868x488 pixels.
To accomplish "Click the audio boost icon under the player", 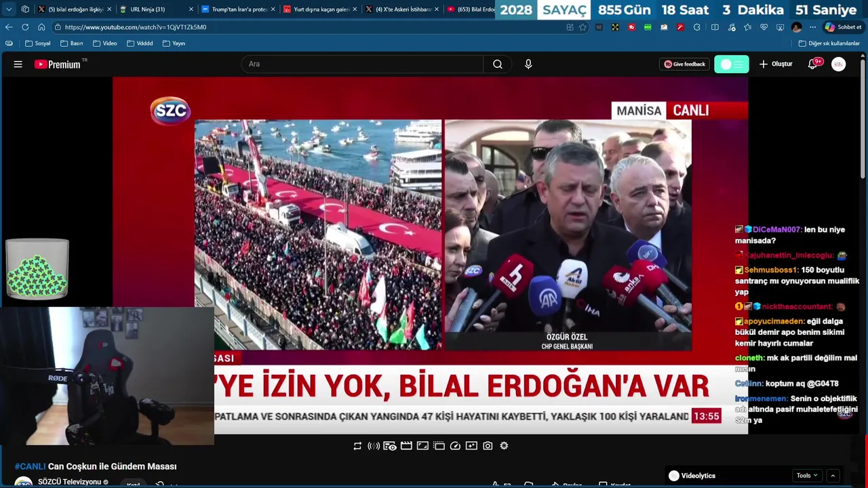I will pyautogui.click(x=374, y=446).
